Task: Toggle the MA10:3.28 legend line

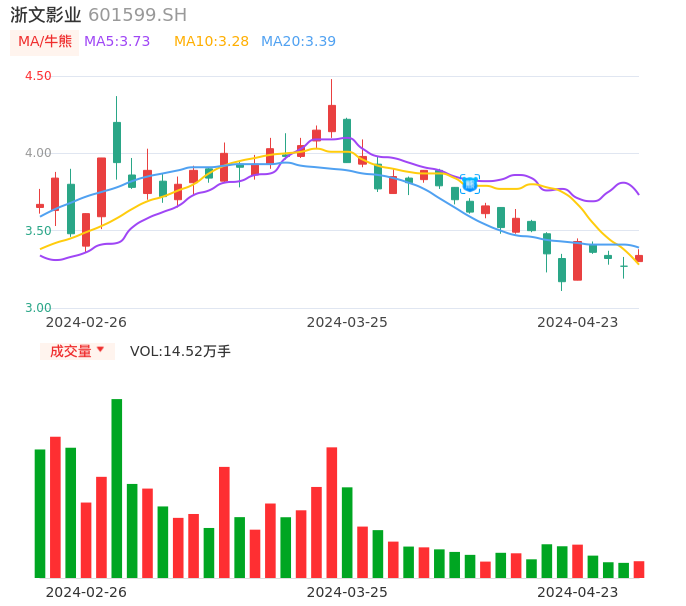Action: tap(211, 42)
